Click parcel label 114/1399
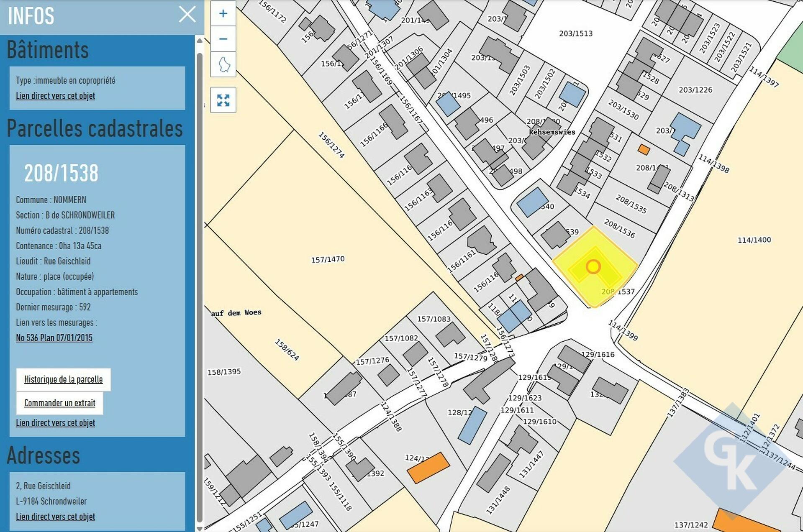This screenshot has width=803, height=532. [623, 330]
